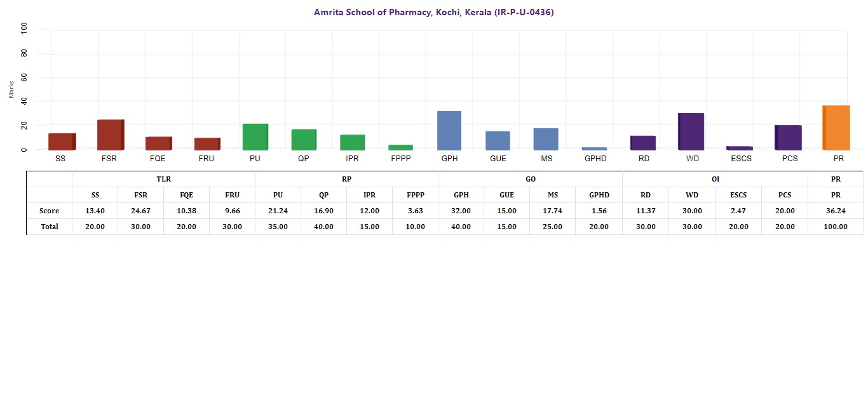868x417 pixels.
Task: Select the RD score 11.37 cell
Action: pos(645,211)
